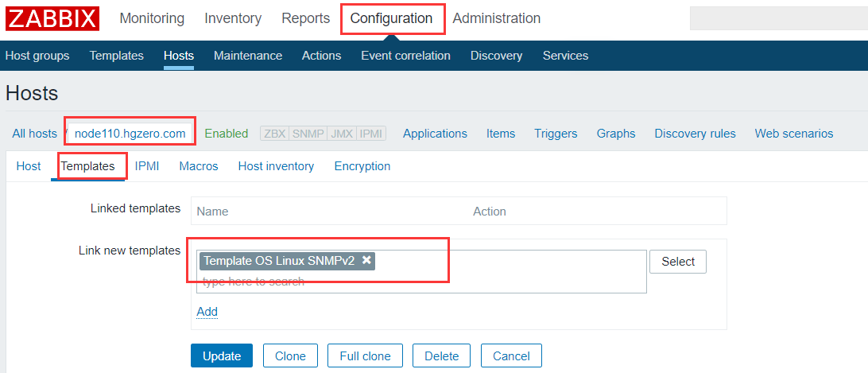
Task: Go to Templates in the blue submenu
Action: (x=116, y=56)
